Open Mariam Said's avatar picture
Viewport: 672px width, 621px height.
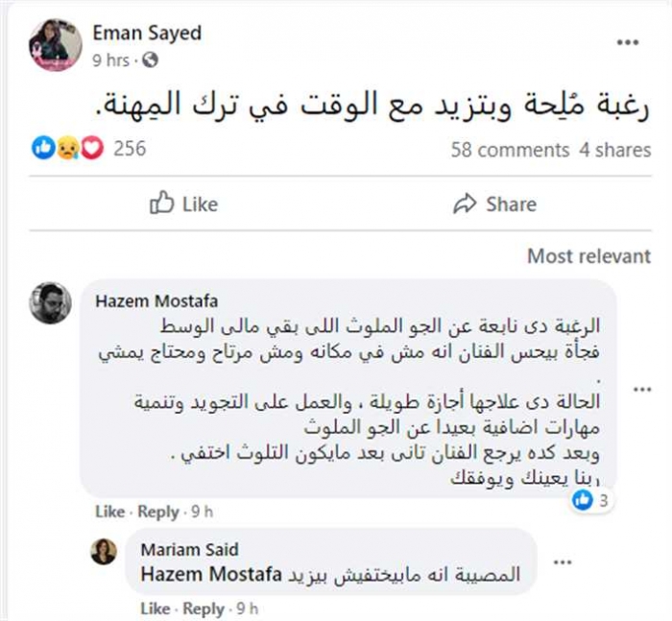point(104,551)
